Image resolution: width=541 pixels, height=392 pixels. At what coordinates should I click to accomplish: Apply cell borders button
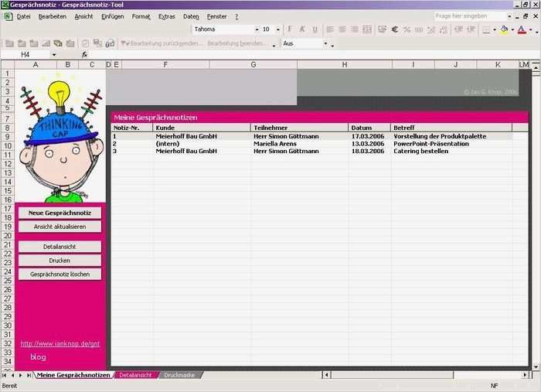click(x=486, y=29)
